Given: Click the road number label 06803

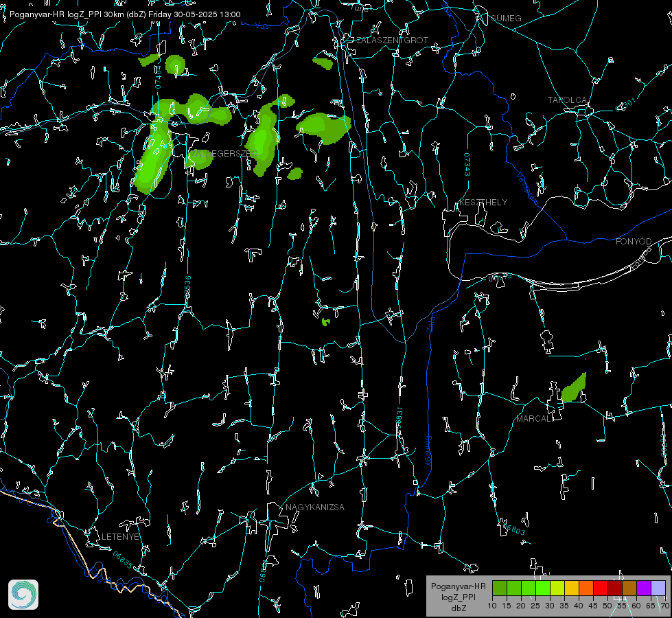Looking at the screenshot, I should (515, 529).
